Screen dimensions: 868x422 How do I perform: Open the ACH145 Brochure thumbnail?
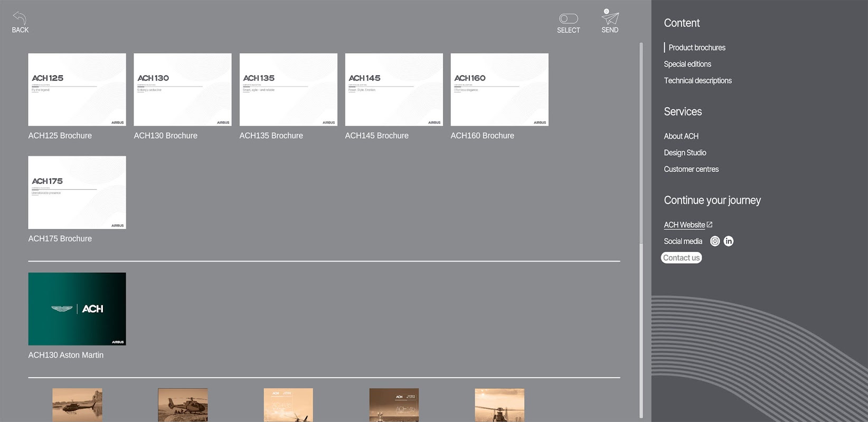(394, 90)
